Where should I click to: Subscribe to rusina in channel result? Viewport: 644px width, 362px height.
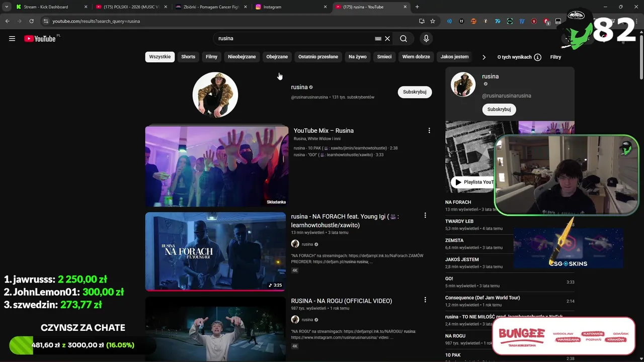click(x=415, y=92)
